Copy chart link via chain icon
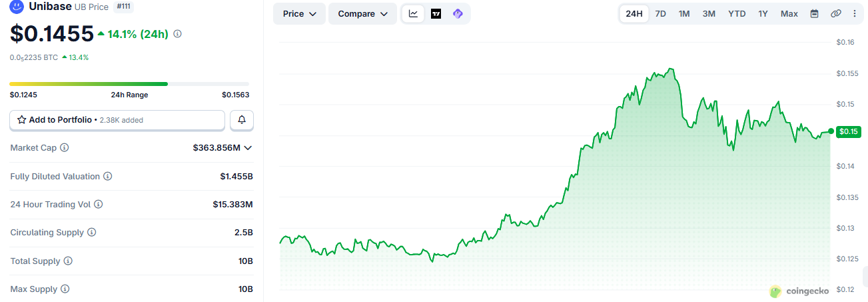Screen dimensions: 868x302 836,13
